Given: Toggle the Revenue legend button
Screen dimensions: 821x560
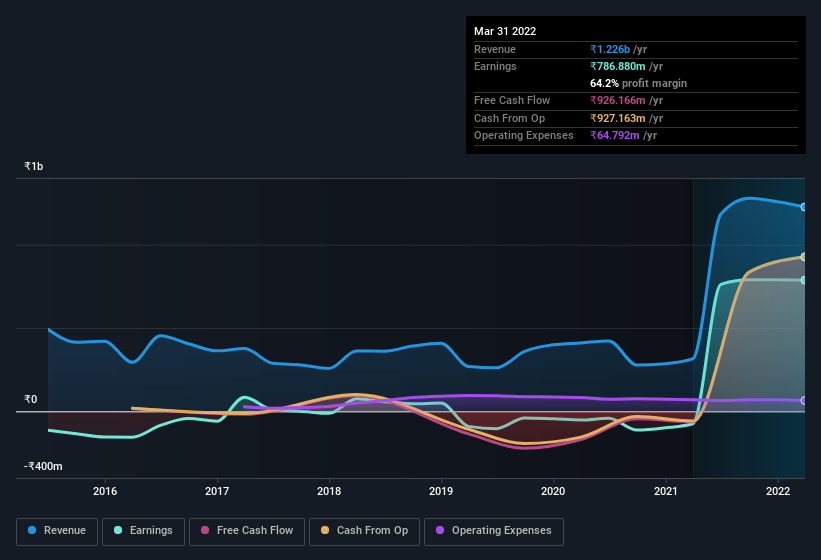Looking at the screenshot, I should (57, 531).
